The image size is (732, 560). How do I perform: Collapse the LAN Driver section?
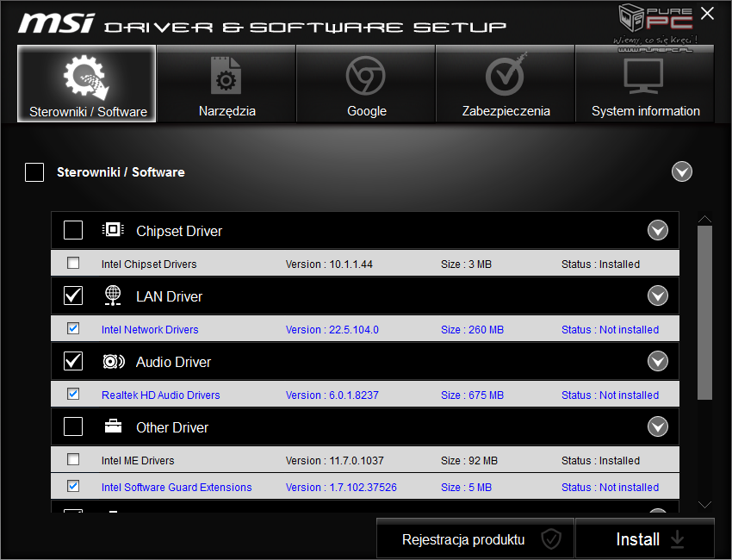658,296
